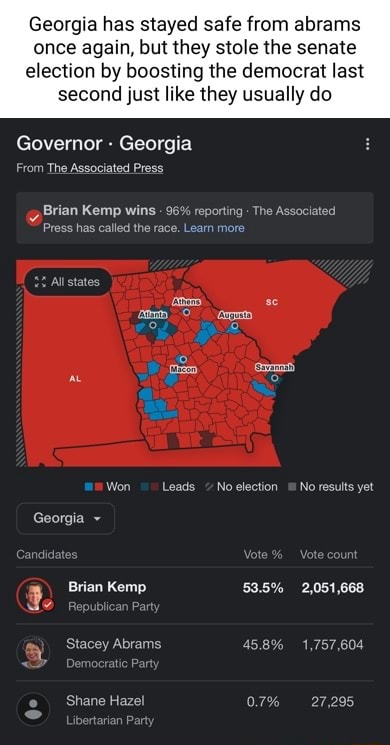
Task: Select the Atlanta city marker on map
Action: pos(152,325)
